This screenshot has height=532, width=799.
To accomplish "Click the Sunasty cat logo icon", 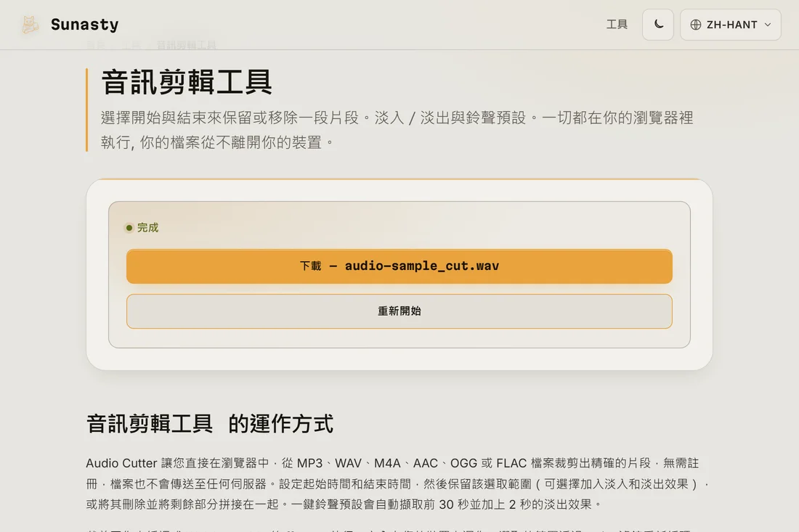I will click(30, 25).
